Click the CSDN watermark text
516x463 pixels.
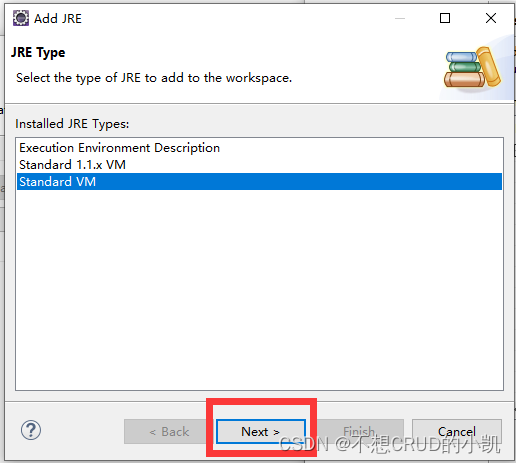coord(390,444)
